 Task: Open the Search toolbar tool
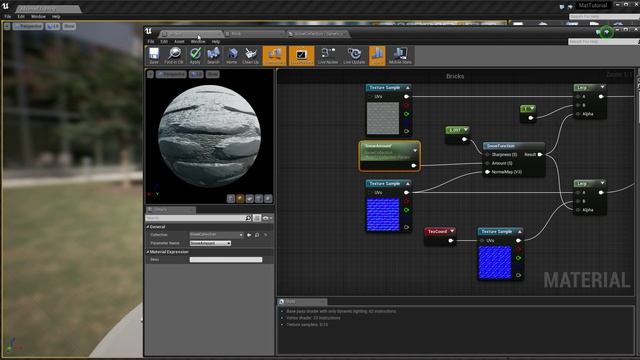(x=213, y=56)
